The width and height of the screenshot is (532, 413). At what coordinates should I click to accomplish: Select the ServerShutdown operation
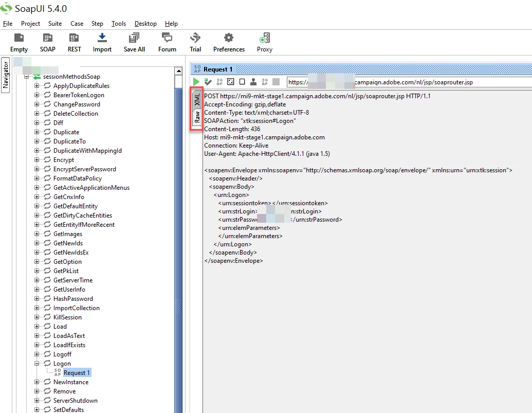point(76,401)
